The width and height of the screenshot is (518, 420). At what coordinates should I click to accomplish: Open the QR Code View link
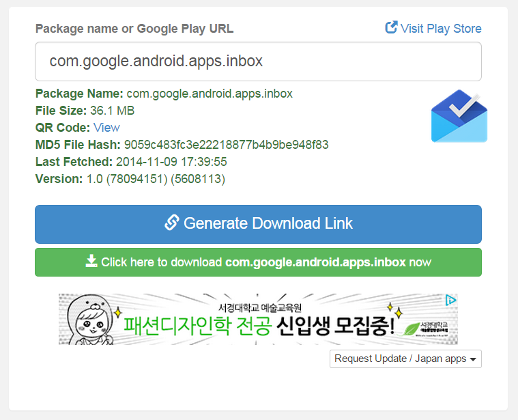pos(106,128)
